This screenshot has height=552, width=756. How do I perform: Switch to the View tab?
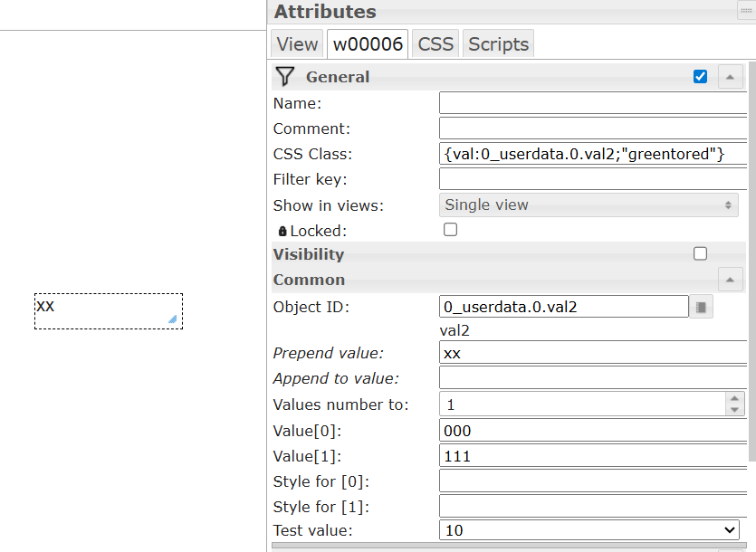click(297, 43)
